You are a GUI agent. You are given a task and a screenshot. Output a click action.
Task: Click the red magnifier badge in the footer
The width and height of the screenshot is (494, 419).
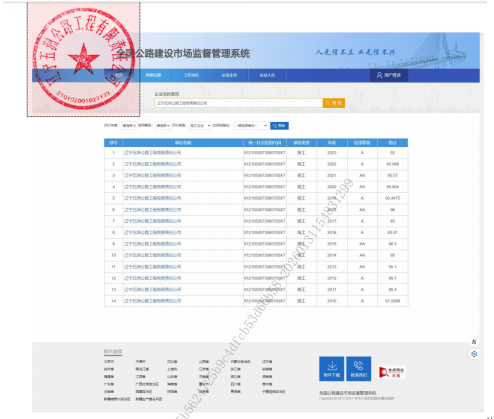(x=391, y=372)
